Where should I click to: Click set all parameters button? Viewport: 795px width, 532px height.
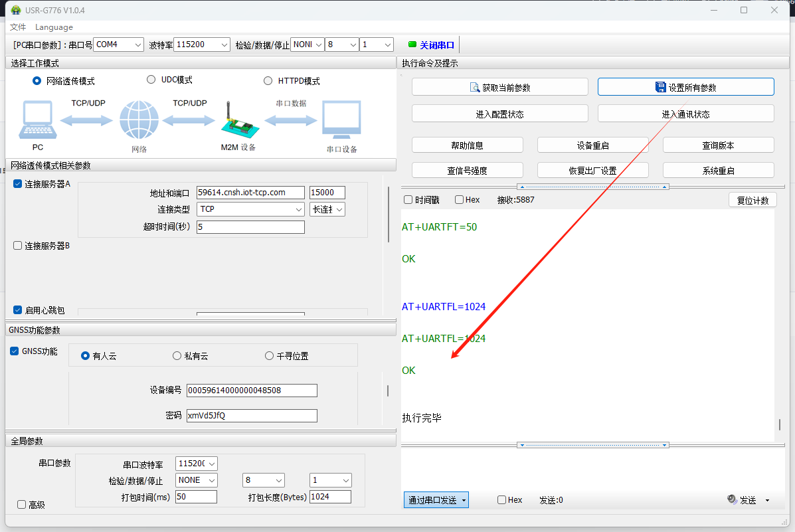[685, 87]
